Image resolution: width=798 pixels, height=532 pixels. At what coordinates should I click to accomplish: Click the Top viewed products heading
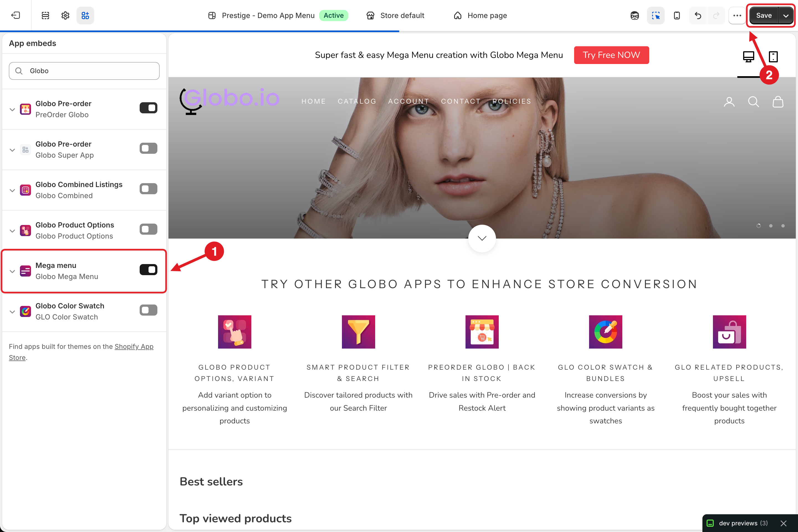point(236,518)
